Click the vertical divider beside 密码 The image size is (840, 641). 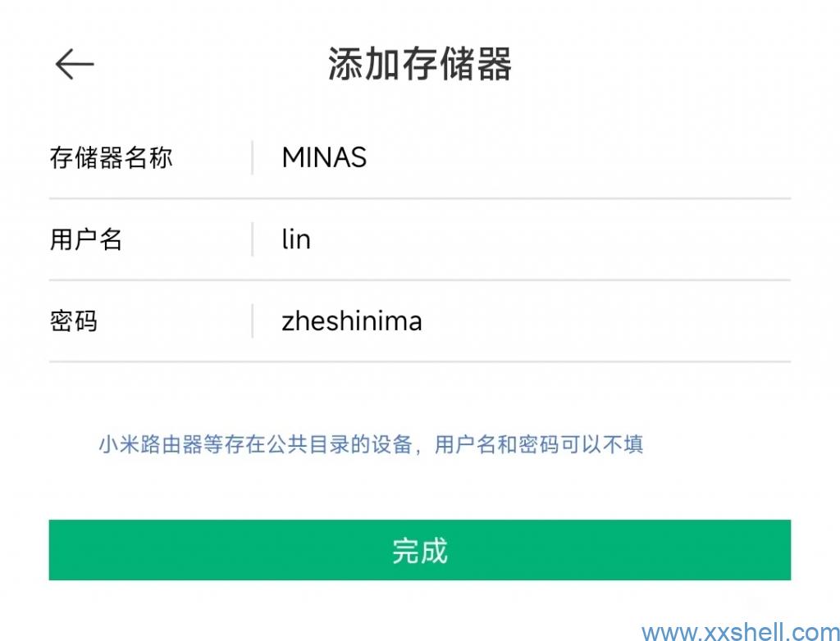click(x=252, y=320)
